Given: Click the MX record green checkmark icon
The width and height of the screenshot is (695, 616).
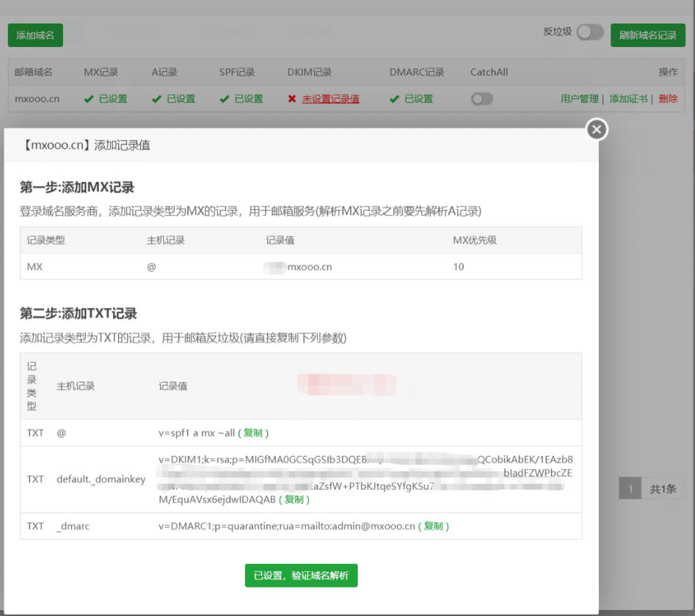Looking at the screenshot, I should 88,99.
